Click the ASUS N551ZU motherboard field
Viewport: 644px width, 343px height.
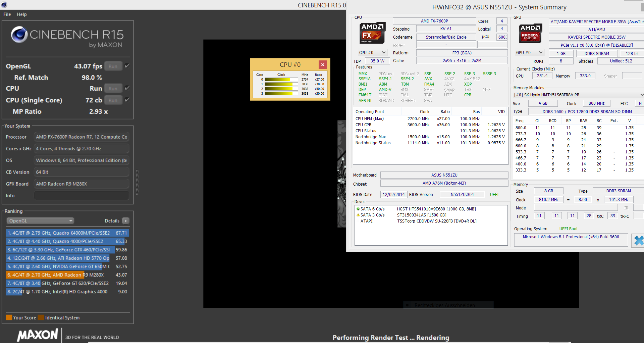pyautogui.click(x=444, y=175)
